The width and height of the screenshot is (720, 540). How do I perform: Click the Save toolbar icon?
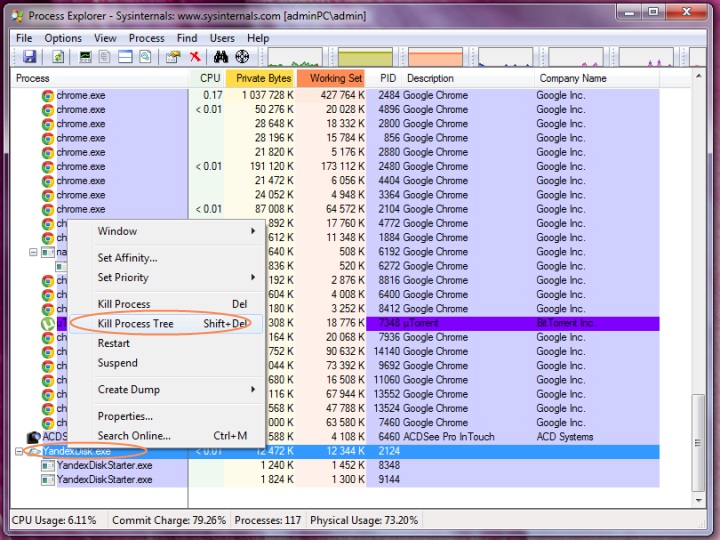tap(29, 56)
